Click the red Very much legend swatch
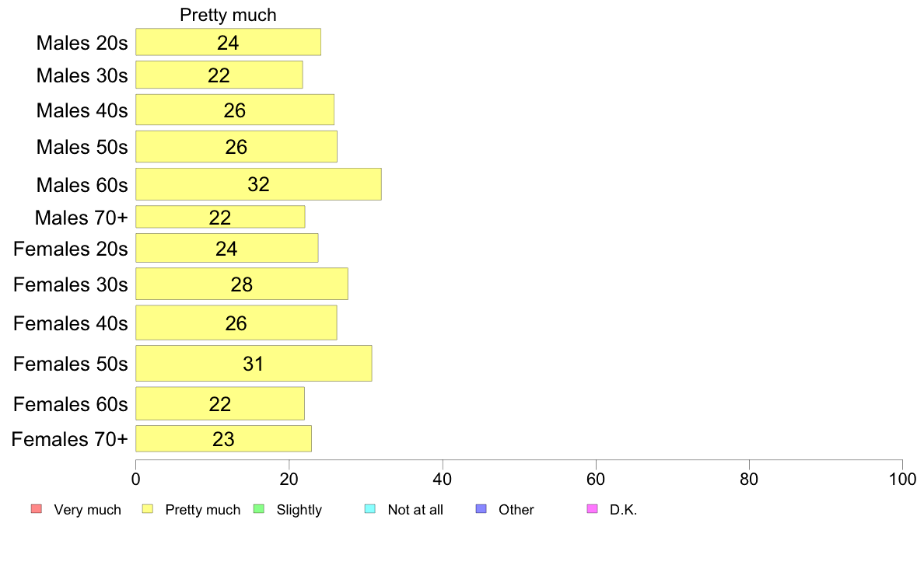 tap(37, 509)
